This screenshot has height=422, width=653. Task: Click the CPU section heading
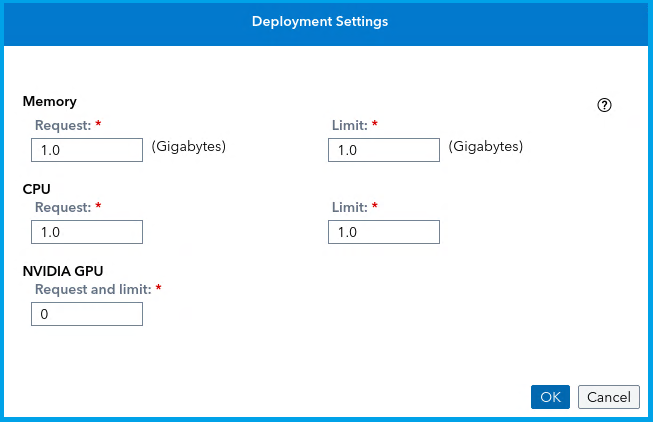pyautogui.click(x=37, y=188)
